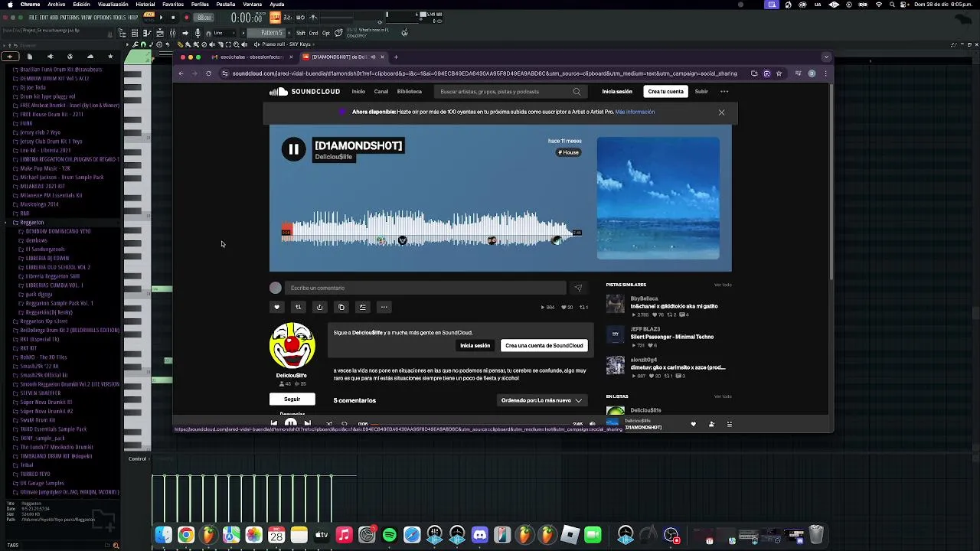Open comment sort order dropdown
Screen dimensions: 980x551
pos(541,400)
